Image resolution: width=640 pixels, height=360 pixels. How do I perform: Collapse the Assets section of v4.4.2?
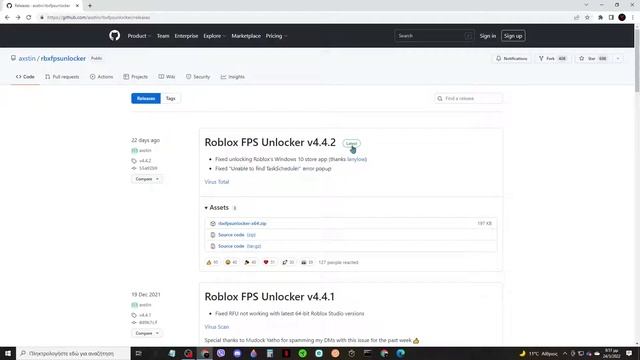[217, 207]
